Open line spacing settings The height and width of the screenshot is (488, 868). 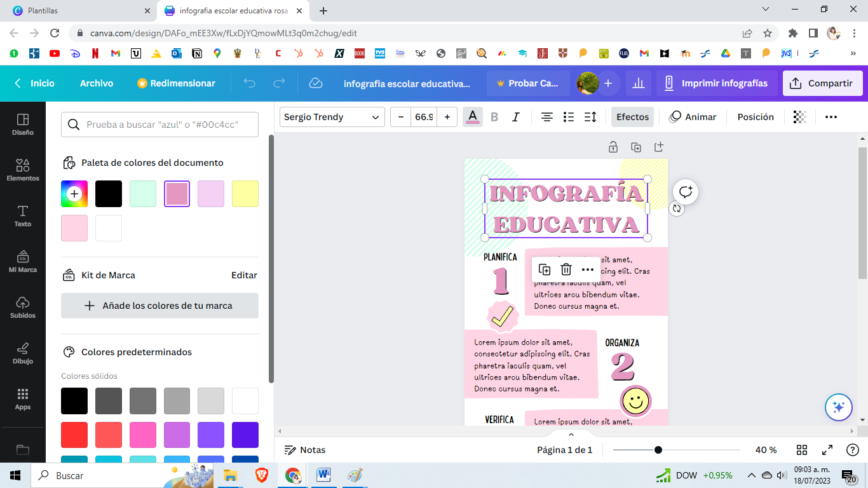tap(590, 117)
